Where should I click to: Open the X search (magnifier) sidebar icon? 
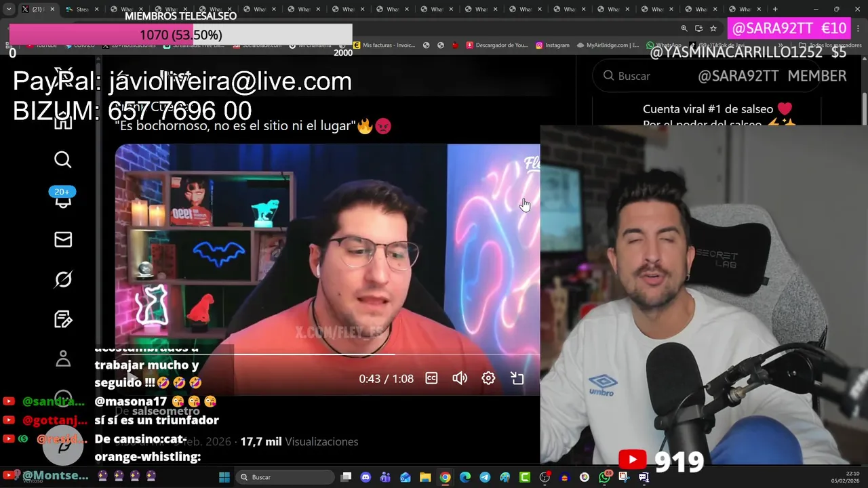pos(62,160)
